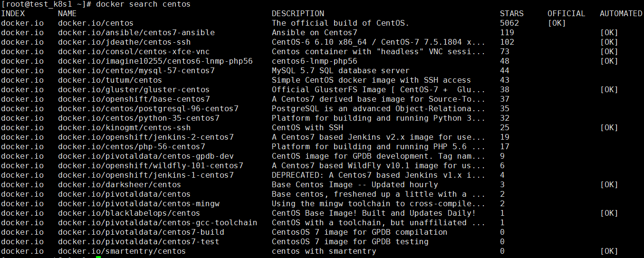Click docker.io/smartentry/centos entry
The height and width of the screenshot is (258, 644).
coord(122,251)
